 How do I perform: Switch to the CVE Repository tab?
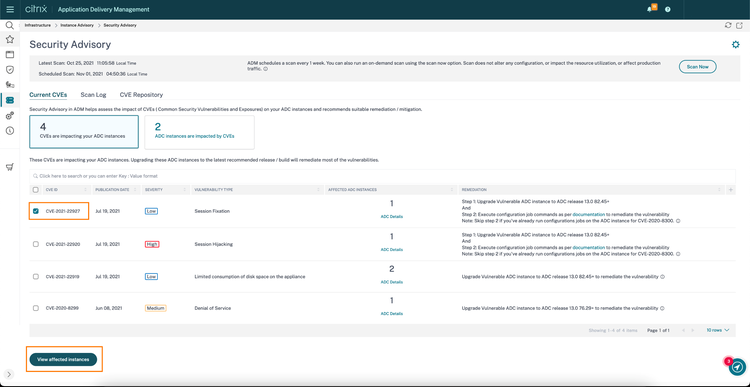point(141,95)
